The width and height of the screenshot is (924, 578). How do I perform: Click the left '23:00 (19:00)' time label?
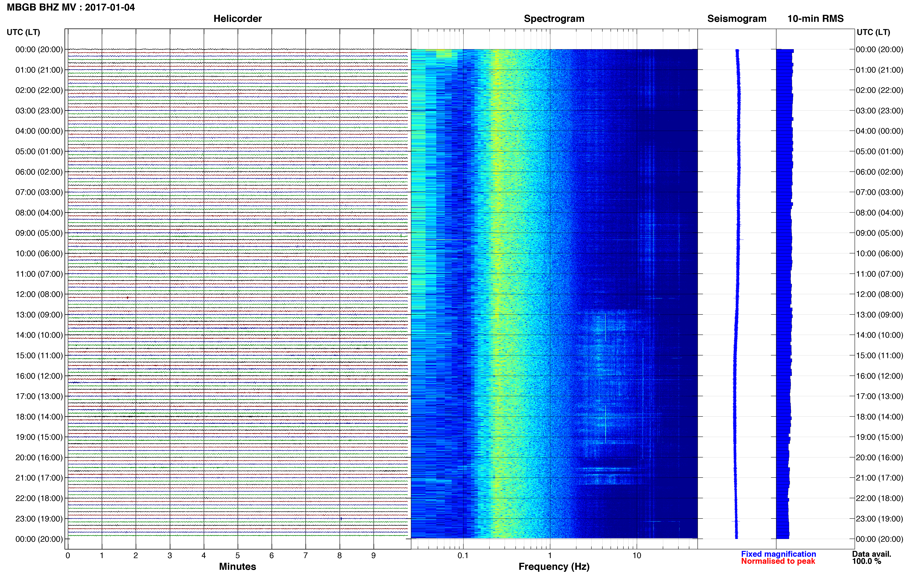pos(39,519)
